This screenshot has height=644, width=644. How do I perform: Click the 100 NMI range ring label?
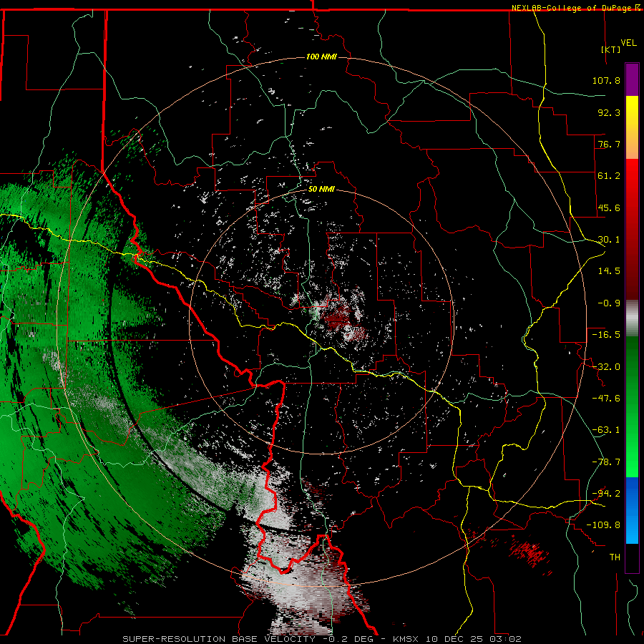[321, 57]
